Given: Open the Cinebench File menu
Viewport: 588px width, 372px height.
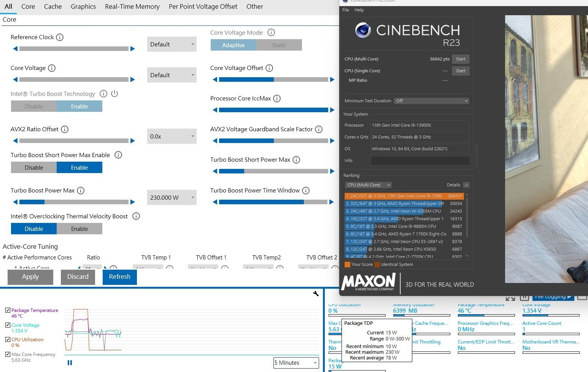Looking at the screenshot, I should click(345, 10).
